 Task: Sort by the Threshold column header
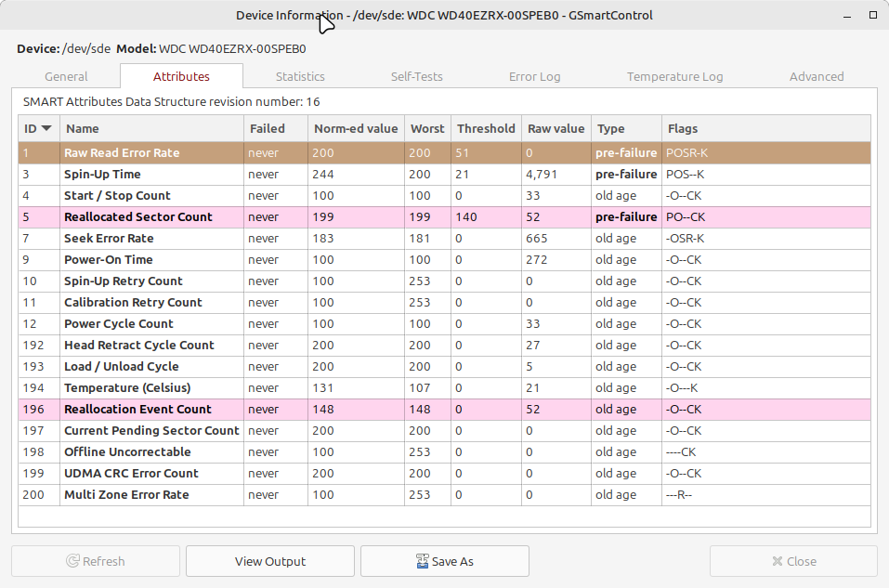click(486, 129)
